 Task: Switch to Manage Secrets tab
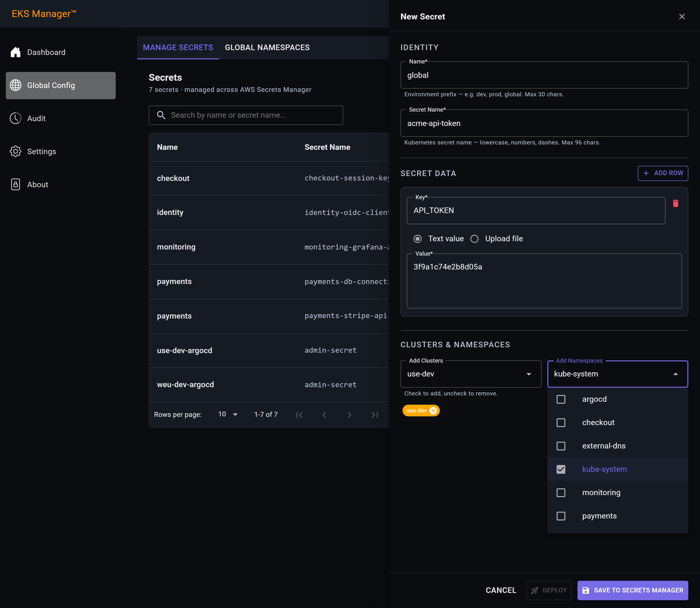tap(178, 48)
